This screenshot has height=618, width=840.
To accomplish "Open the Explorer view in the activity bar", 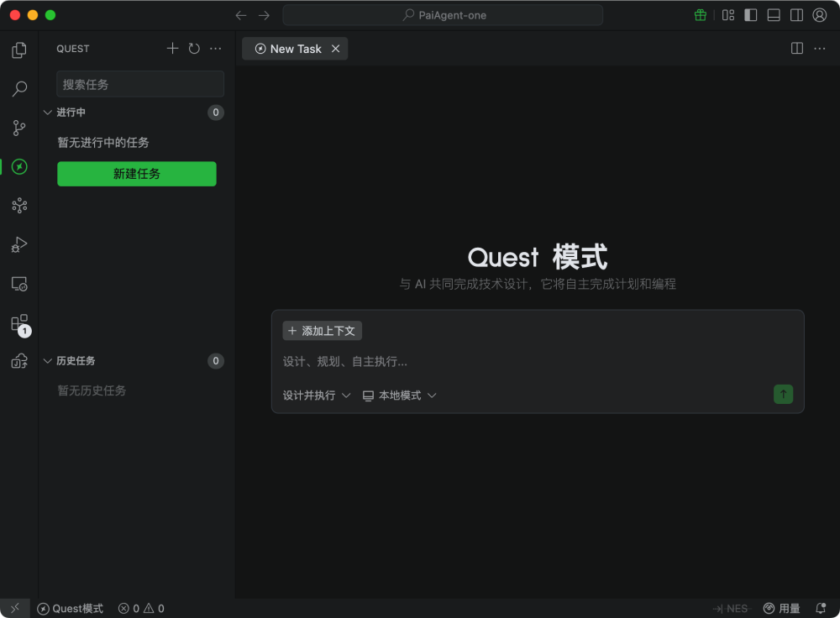I will click(19, 50).
